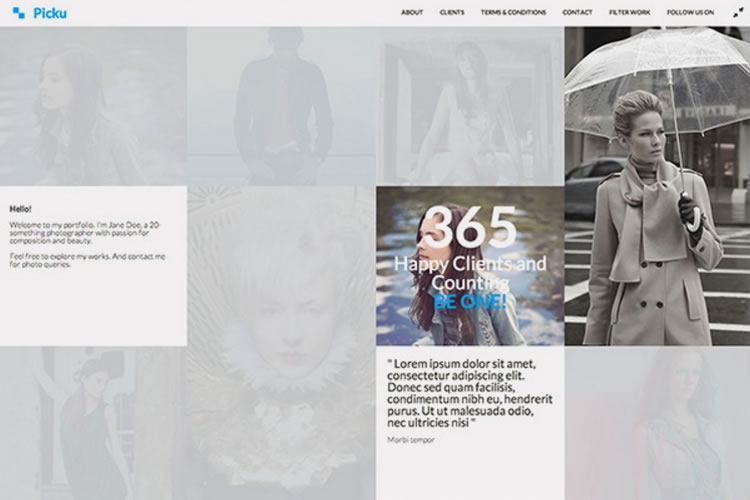Open the top-left faded woman portrait
750x500 pixels.
pyautogui.click(x=93, y=105)
